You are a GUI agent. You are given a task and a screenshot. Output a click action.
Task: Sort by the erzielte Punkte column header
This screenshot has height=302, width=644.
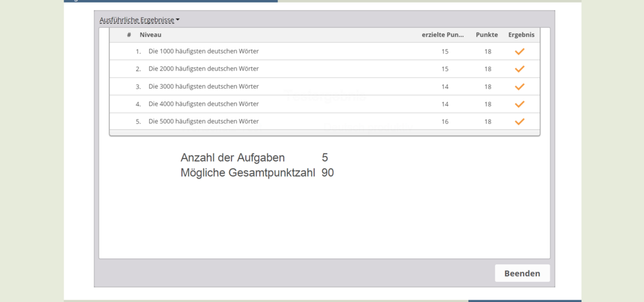443,35
